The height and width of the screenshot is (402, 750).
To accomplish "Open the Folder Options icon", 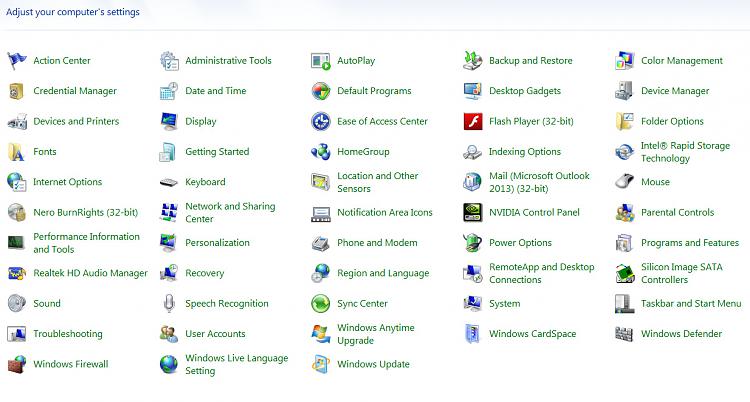I will pyautogui.click(x=625, y=122).
